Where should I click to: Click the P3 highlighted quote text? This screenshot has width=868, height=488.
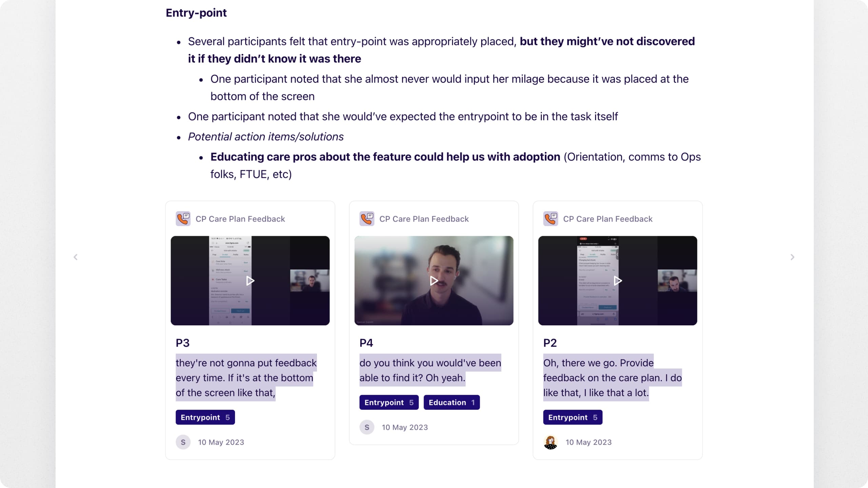click(246, 378)
